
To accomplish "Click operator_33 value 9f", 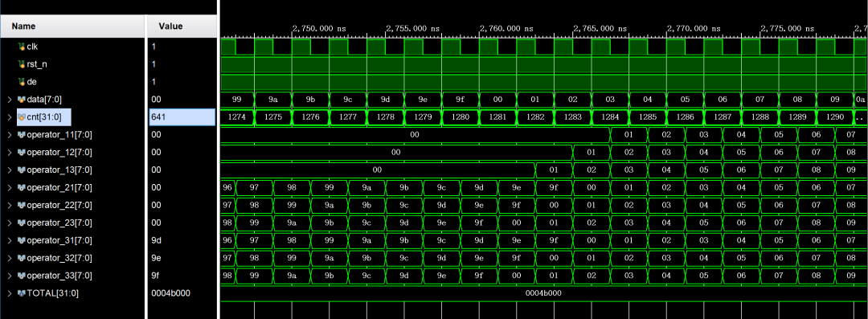I will tap(156, 276).
